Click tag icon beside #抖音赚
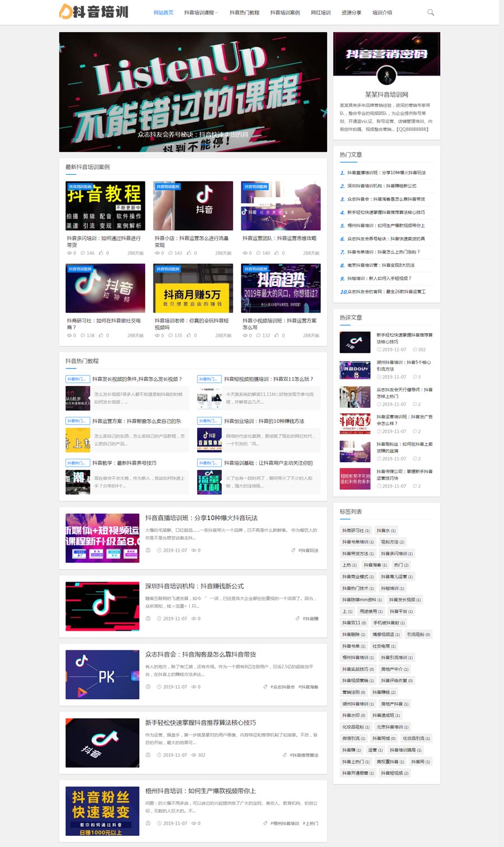This screenshot has width=504, height=847. pyautogui.click(x=298, y=618)
